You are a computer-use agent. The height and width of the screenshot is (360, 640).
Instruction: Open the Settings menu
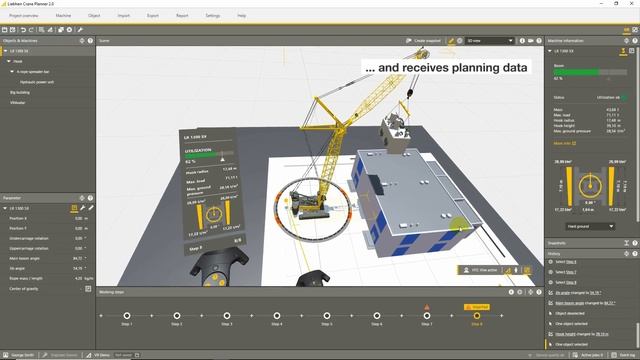tap(213, 16)
